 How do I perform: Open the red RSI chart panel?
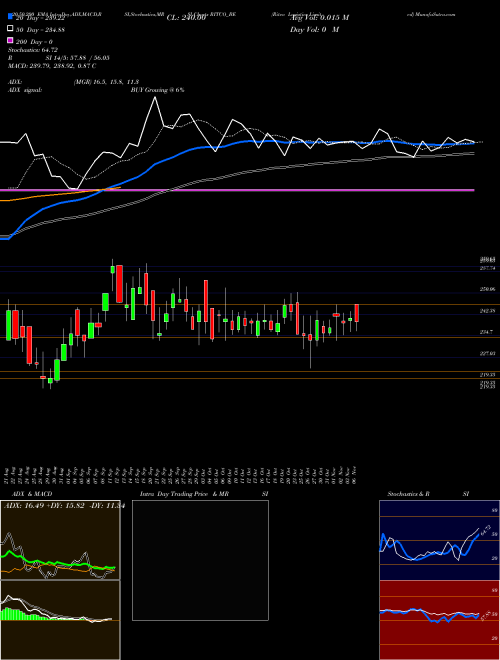point(439,620)
